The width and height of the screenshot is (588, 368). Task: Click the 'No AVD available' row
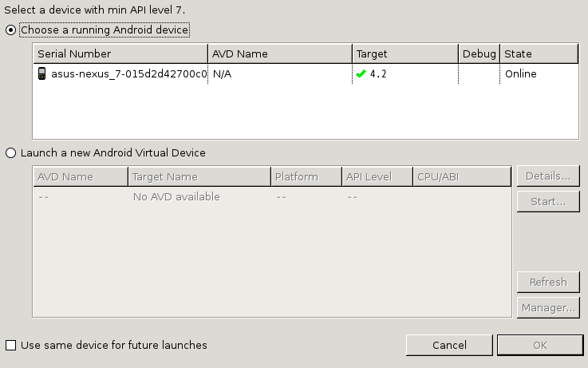click(272, 197)
